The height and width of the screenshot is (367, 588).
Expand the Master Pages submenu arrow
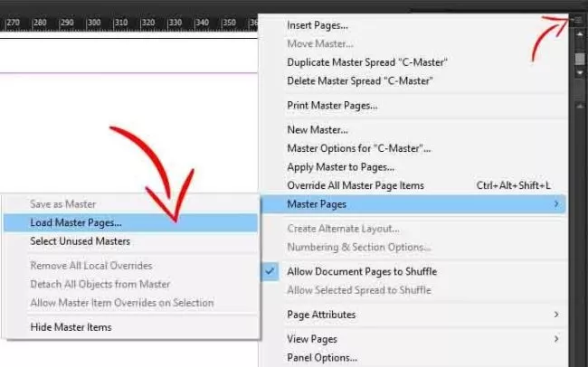[x=556, y=204]
